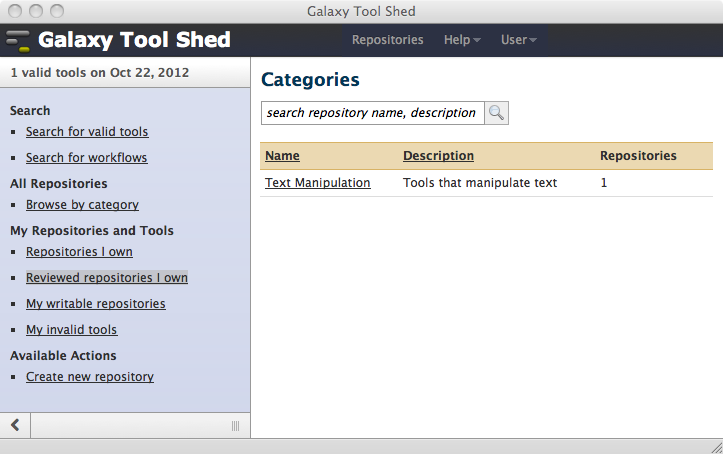Click Create new repository link
The width and height of the screenshot is (723, 454).
point(89,377)
